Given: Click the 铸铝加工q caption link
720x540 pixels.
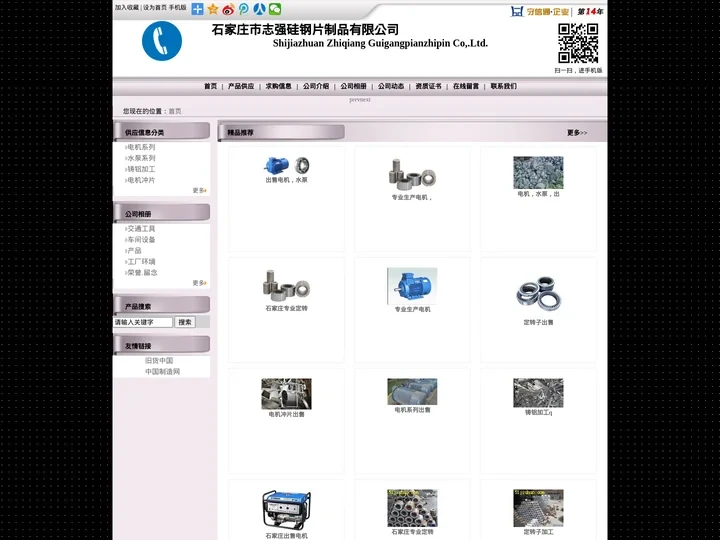Looking at the screenshot, I should click(x=539, y=413).
